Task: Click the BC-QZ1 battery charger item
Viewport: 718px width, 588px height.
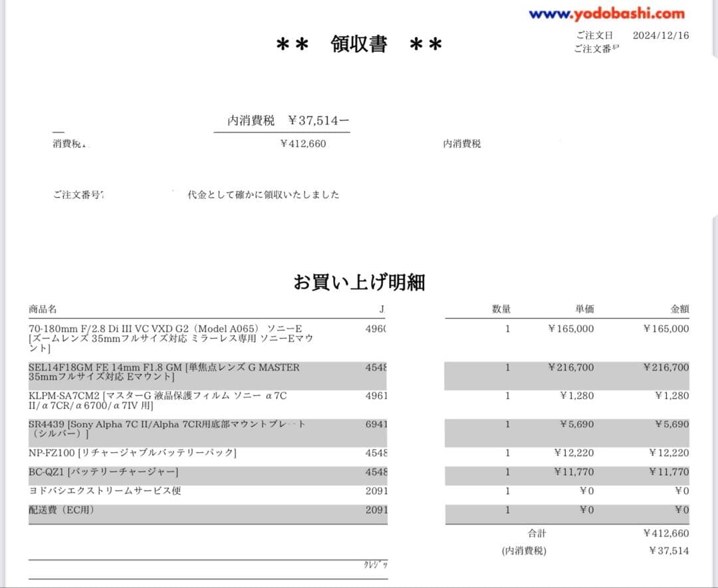Action: coord(103,472)
